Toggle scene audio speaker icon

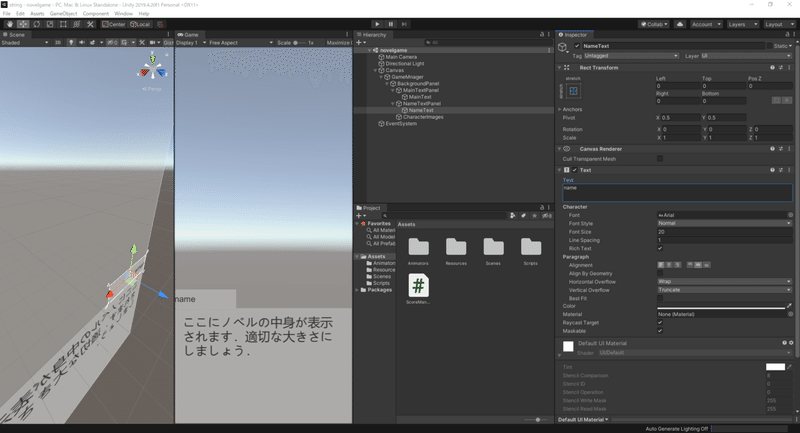[x=82, y=42]
